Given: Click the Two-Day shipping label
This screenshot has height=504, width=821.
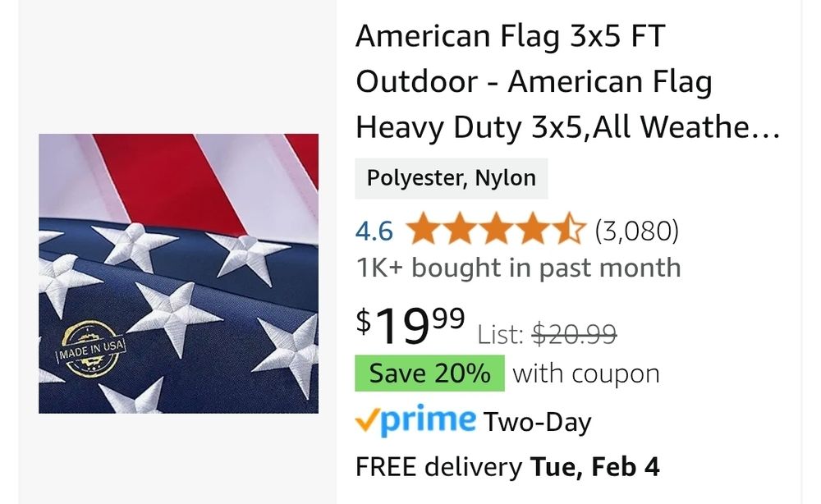Looking at the screenshot, I should point(537,422).
